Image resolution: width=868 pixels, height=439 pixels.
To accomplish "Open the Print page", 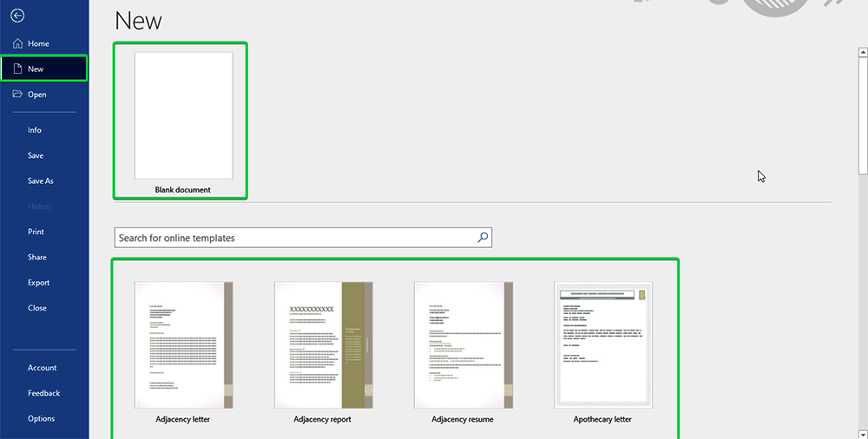I will pos(36,232).
